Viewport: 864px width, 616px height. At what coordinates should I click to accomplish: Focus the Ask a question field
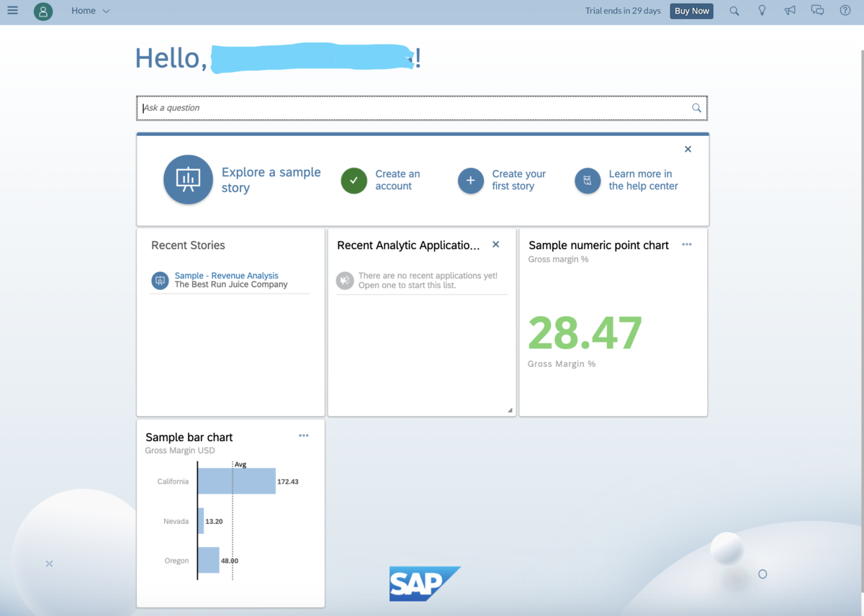pyautogui.click(x=422, y=108)
